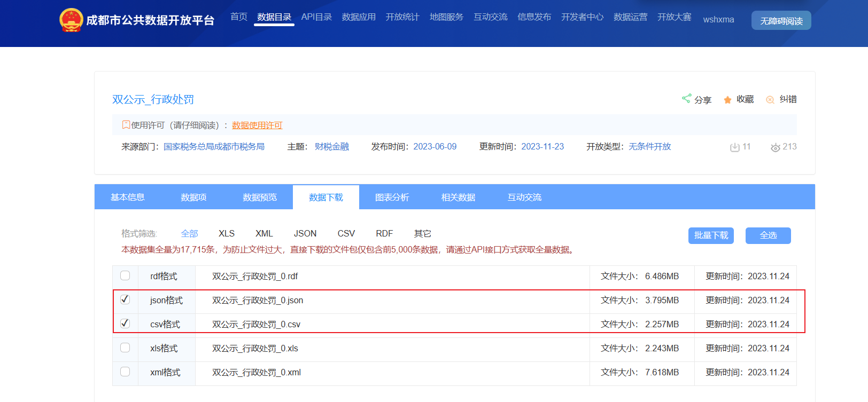Check the xml格式 file checkbox
The height and width of the screenshot is (402, 868).
pos(125,372)
